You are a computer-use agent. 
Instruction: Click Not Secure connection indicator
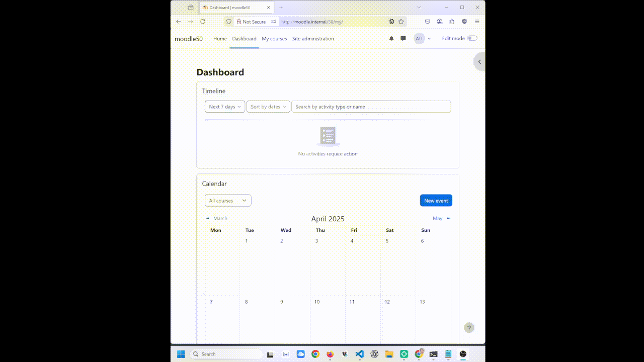250,22
